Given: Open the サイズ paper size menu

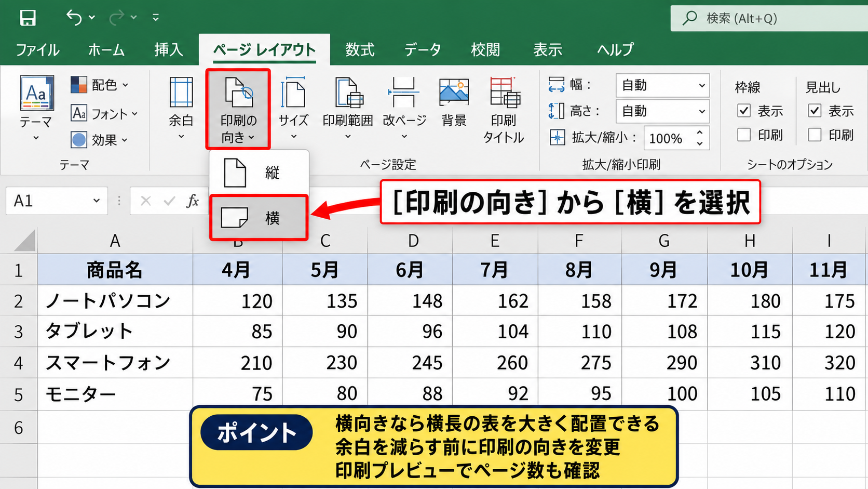Looking at the screenshot, I should [294, 109].
